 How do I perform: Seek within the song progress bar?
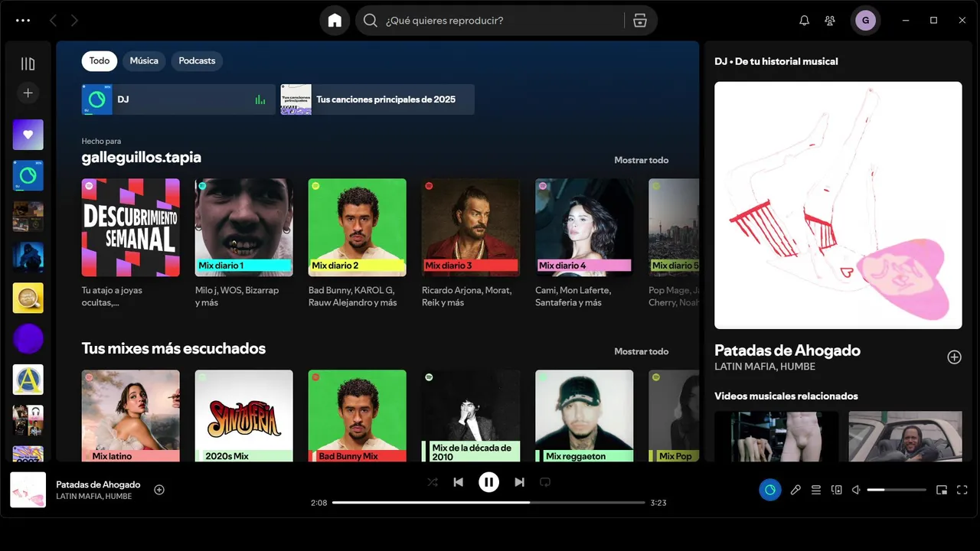[x=488, y=503]
